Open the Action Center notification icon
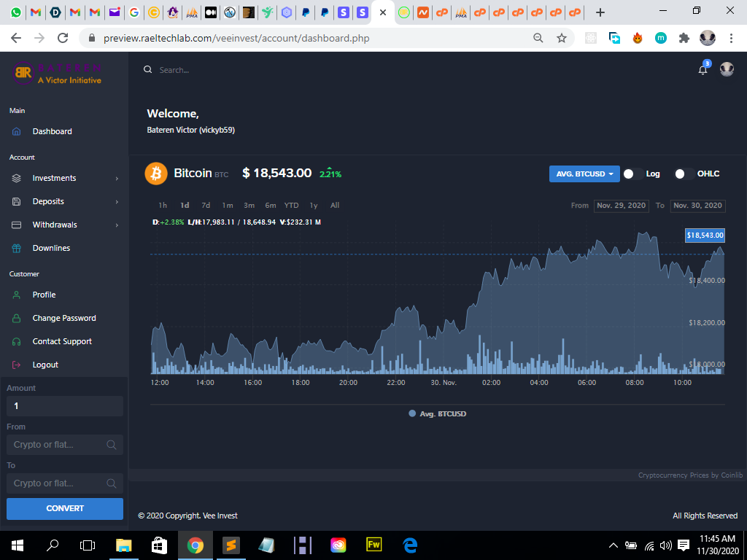The image size is (747, 560). [684, 545]
